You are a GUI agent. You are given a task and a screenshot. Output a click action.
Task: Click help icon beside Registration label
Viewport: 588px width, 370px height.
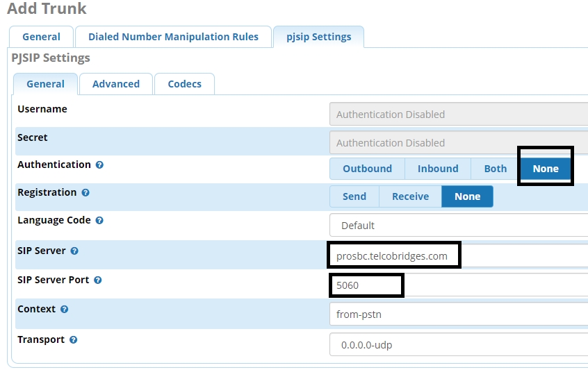pos(85,193)
